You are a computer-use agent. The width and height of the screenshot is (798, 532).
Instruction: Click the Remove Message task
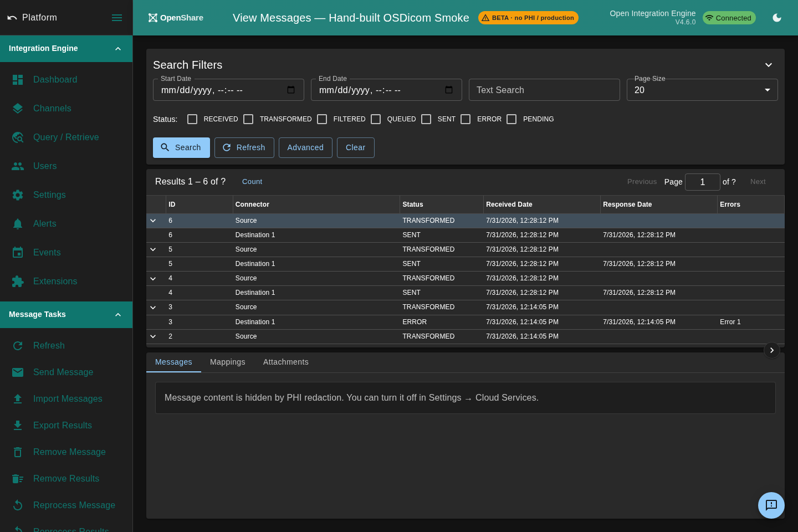point(66,452)
